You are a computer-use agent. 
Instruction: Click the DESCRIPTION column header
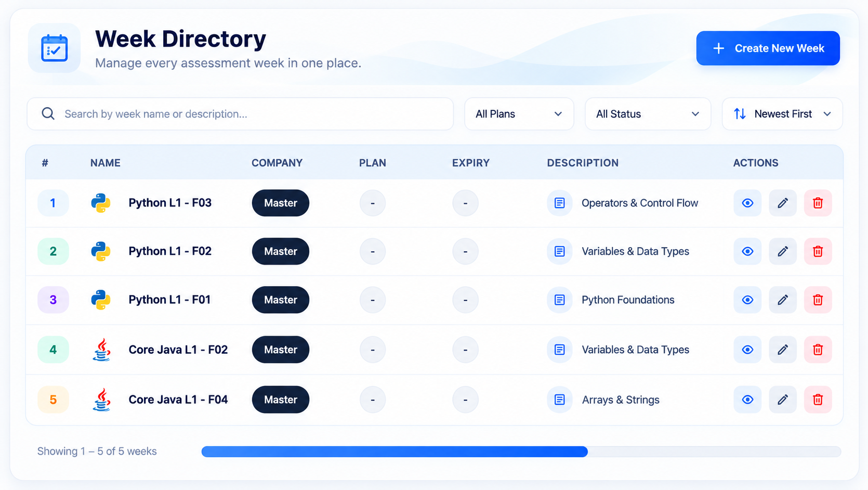(x=583, y=163)
